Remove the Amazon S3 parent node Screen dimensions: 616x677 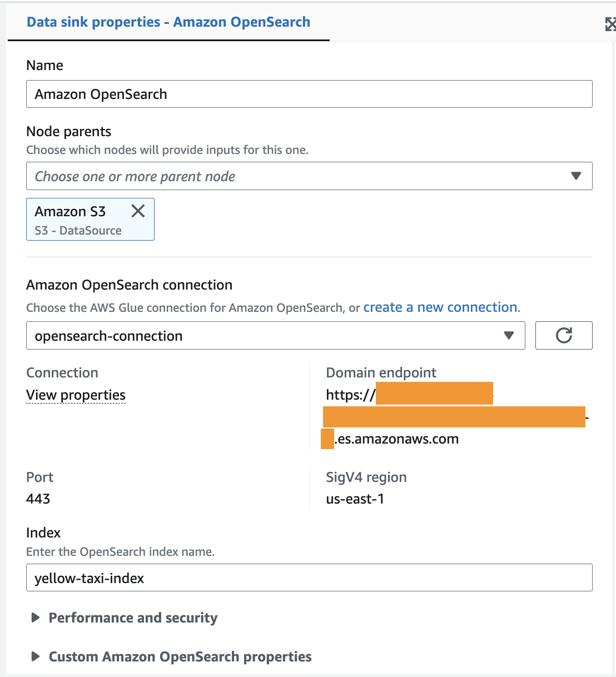(138, 211)
